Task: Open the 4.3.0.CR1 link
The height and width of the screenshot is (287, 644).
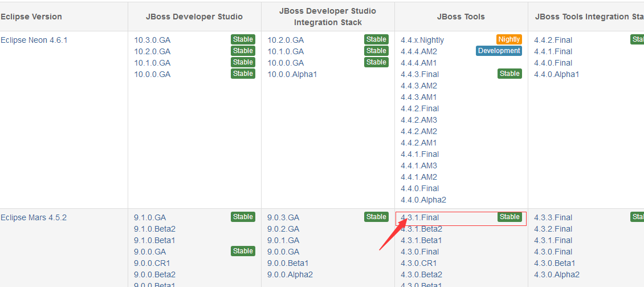Action: click(419, 263)
